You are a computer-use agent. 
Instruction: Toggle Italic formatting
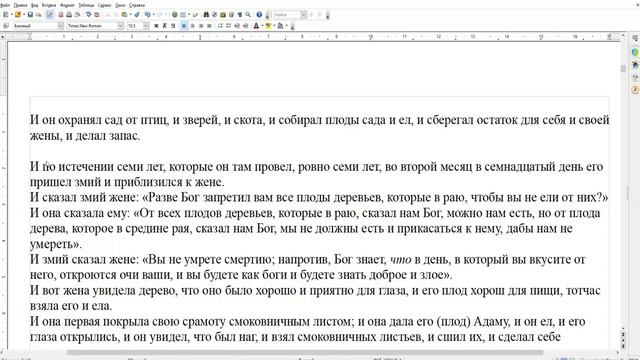pos(164,26)
